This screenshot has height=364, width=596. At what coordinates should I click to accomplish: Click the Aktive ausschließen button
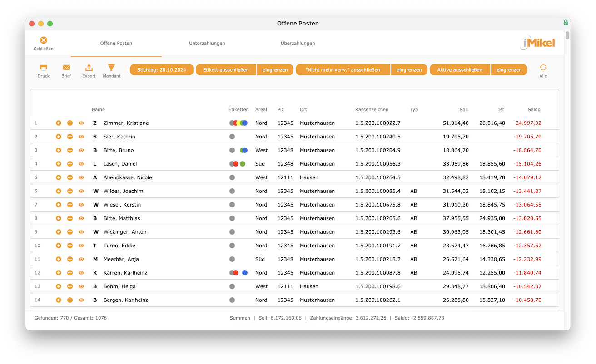[x=460, y=70]
